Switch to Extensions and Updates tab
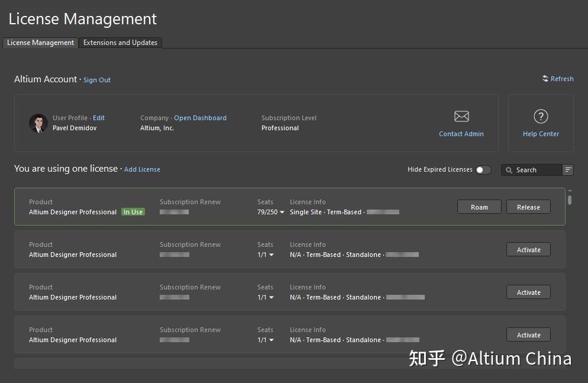Image resolution: width=588 pixels, height=383 pixels. click(120, 43)
